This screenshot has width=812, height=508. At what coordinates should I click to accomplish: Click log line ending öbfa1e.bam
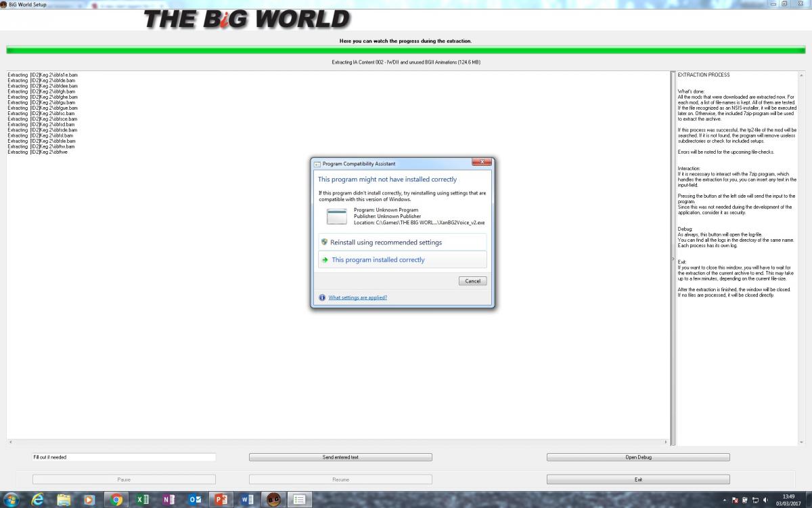point(43,75)
